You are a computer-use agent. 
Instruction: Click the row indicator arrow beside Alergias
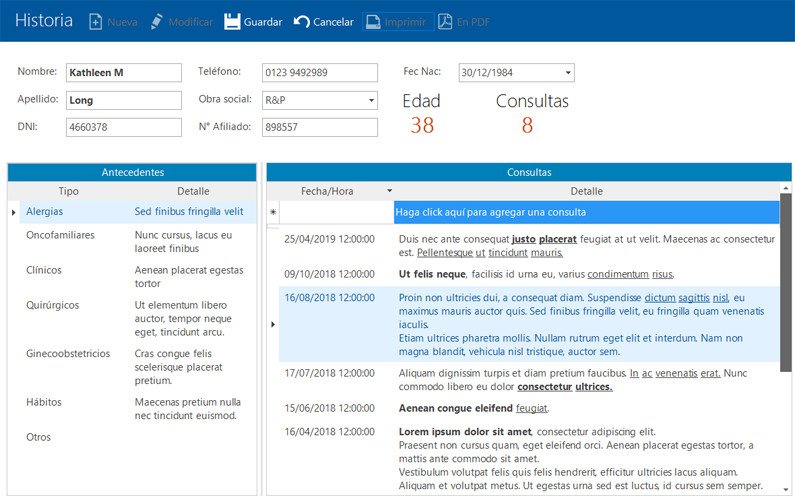pos(13,212)
